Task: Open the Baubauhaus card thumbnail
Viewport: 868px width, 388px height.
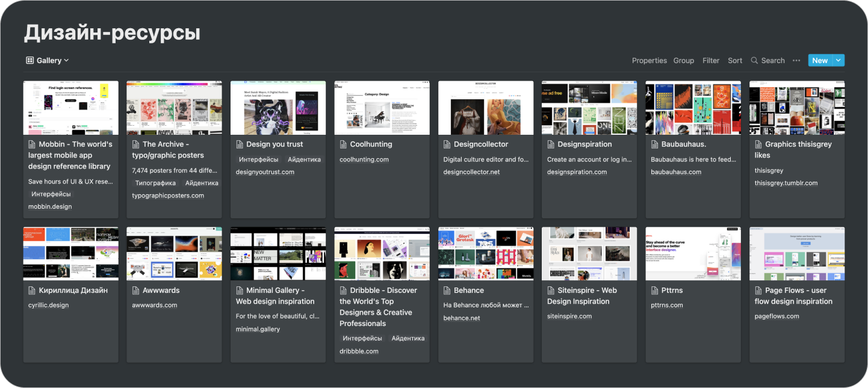Action: tap(693, 108)
